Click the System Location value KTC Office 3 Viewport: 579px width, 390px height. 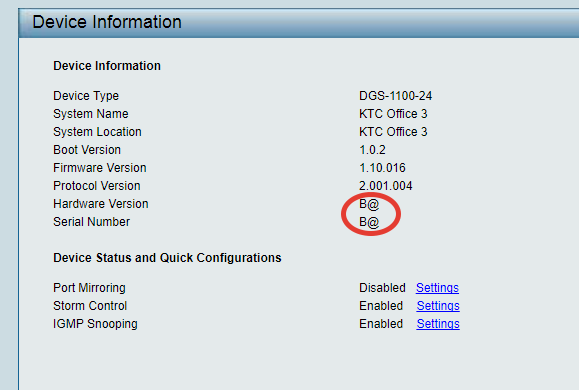393,132
